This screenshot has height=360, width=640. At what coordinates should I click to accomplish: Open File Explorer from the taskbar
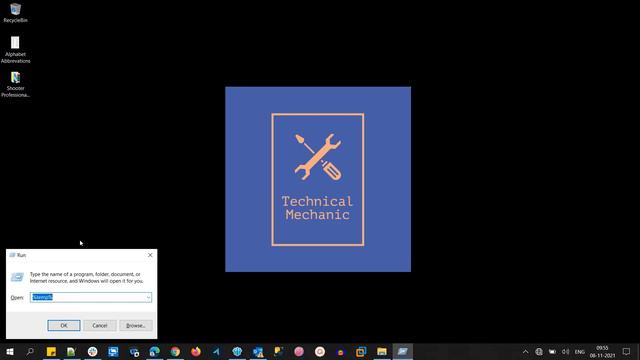(382, 351)
